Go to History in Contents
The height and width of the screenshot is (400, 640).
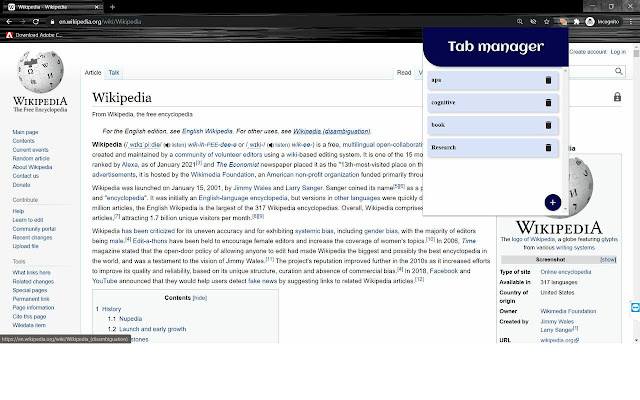click(111, 309)
